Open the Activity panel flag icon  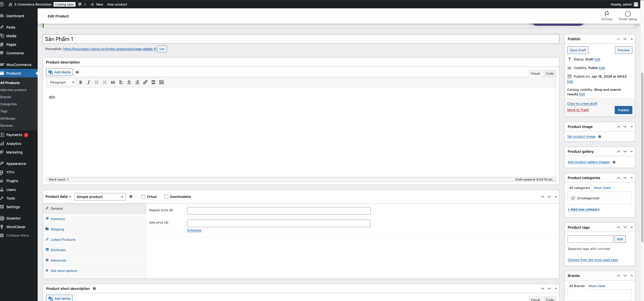pos(607,14)
